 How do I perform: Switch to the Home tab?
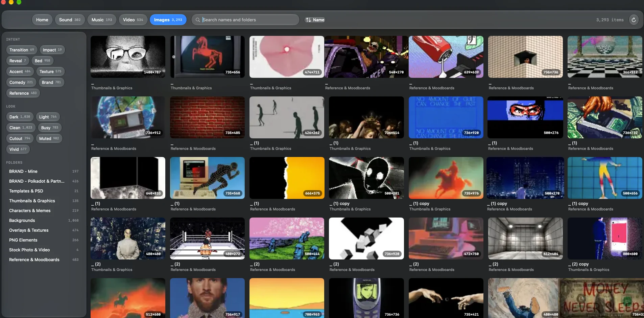42,20
